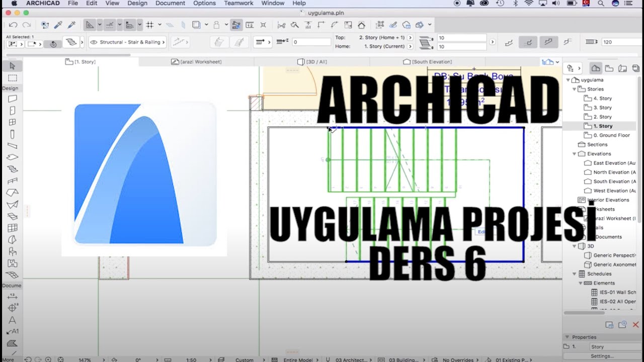Screen dimensions: 644x362
Task: Click the tread depth field showing 120
Action: point(621,42)
